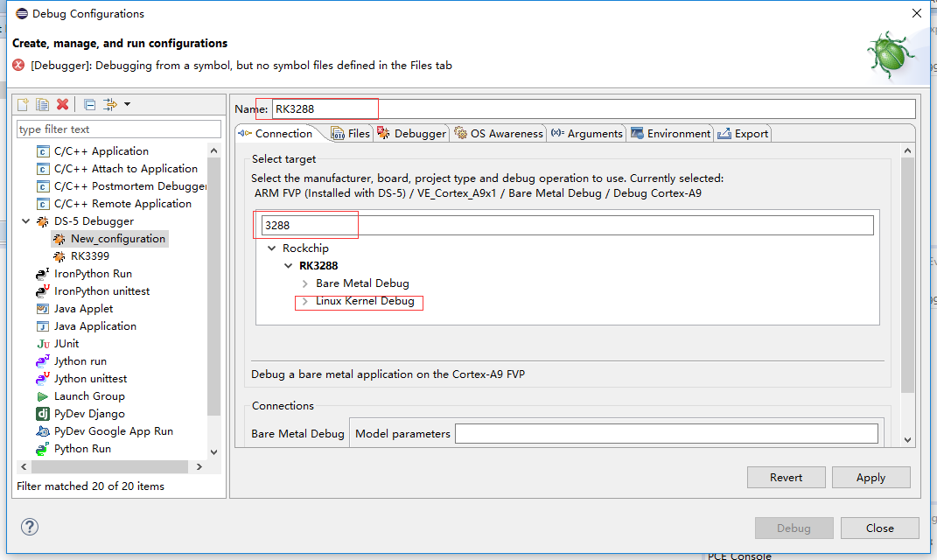Select C/C++ Remote Application entry

[122, 203]
